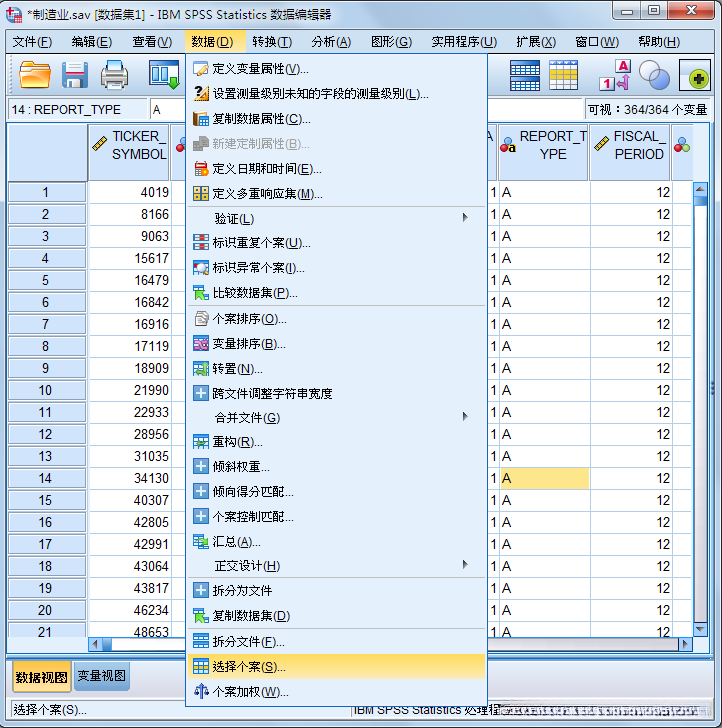Open the 图形(G) menu
The image size is (722, 728).
click(x=391, y=42)
